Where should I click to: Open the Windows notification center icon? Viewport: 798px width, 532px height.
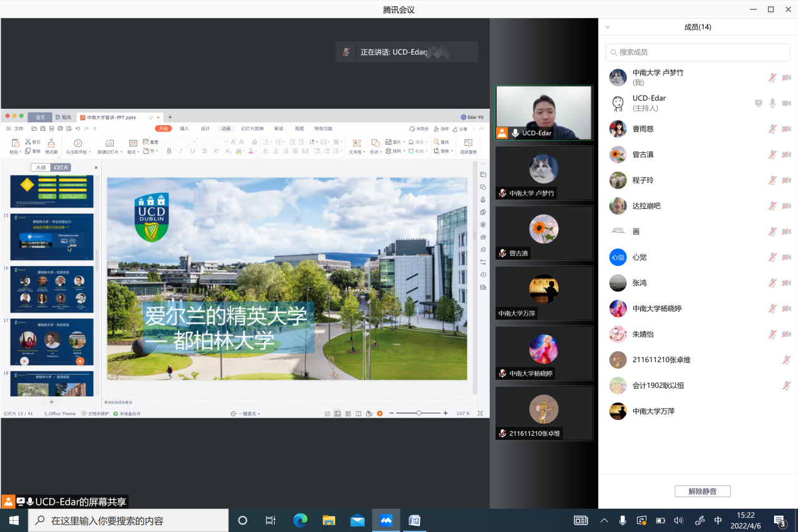tap(780, 521)
